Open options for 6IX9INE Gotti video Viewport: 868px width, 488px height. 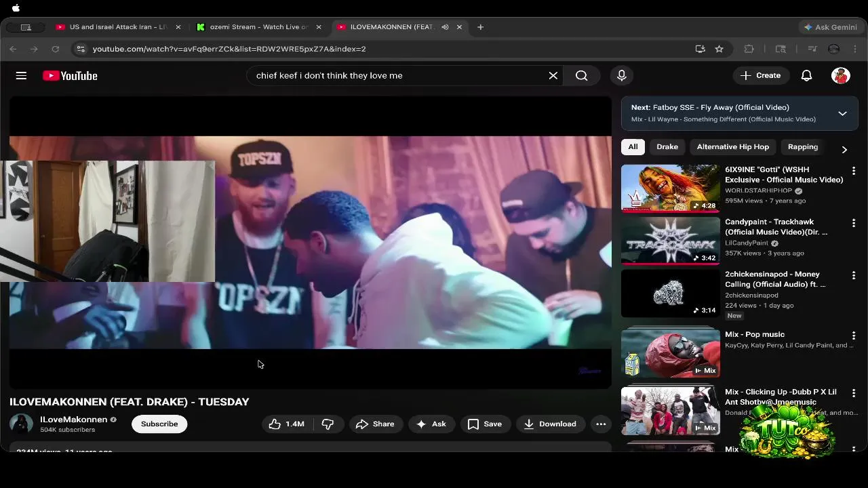(x=854, y=171)
